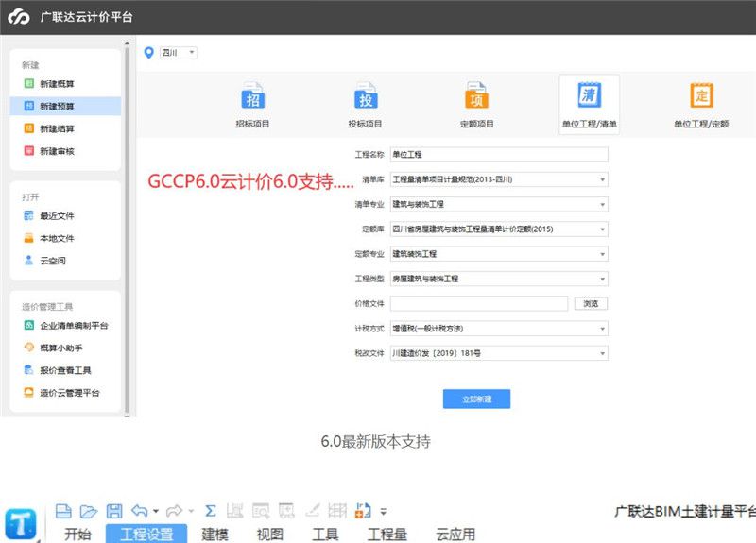Click the 广联达云计价平台 cloud logo
Viewport: 756px width, 543px height.
point(19,17)
